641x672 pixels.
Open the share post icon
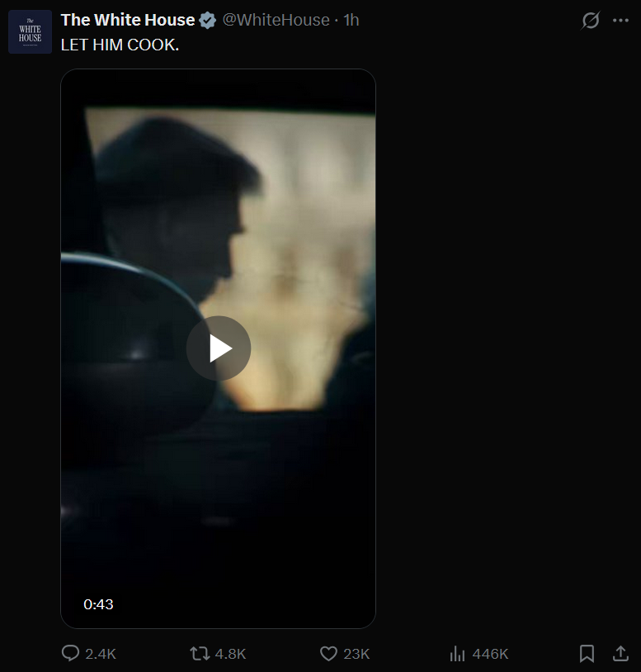click(x=620, y=654)
